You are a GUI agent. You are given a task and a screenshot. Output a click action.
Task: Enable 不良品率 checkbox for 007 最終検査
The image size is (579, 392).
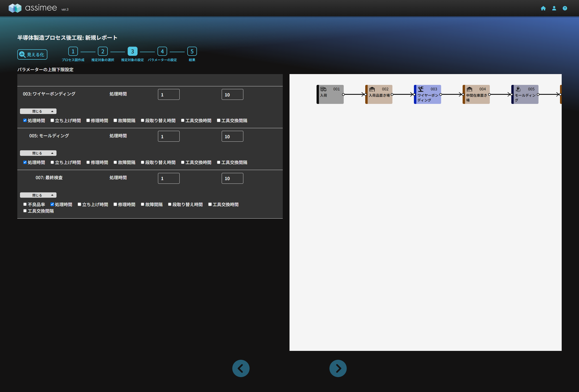tap(25, 204)
